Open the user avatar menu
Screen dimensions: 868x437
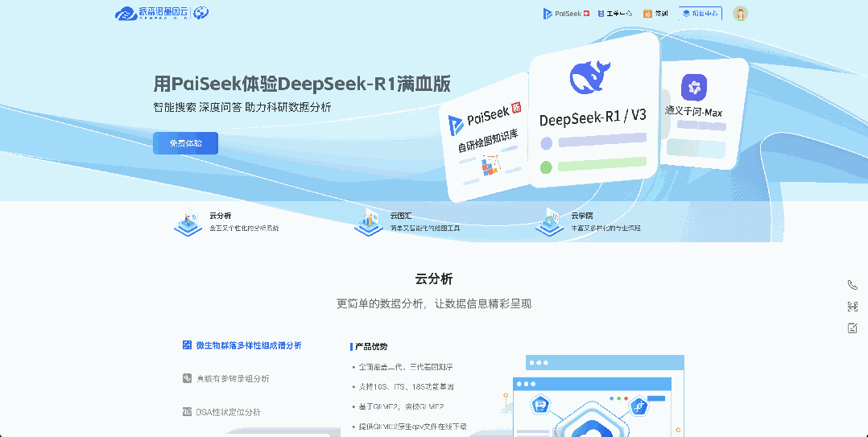740,14
